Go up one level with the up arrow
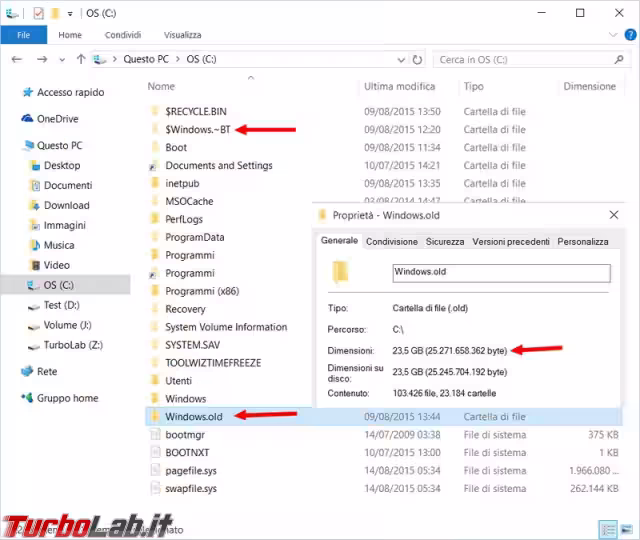The height and width of the screenshot is (540, 640). 81,59
